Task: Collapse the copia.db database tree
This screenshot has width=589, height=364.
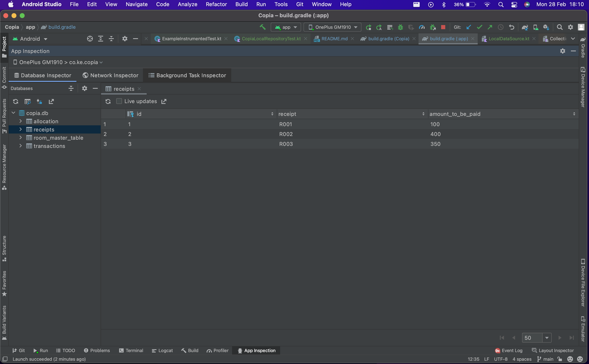Action: coord(14,113)
